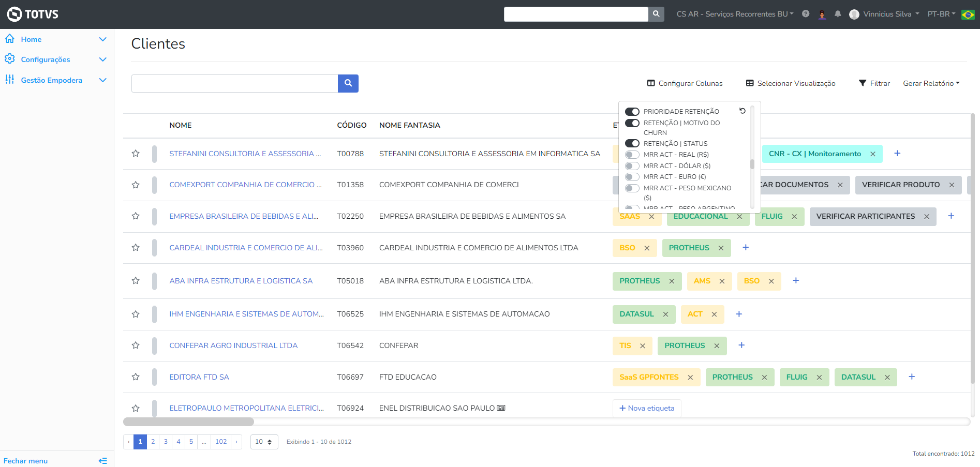Click the Configurações gear icon
The image size is (980, 467).
click(x=10, y=59)
